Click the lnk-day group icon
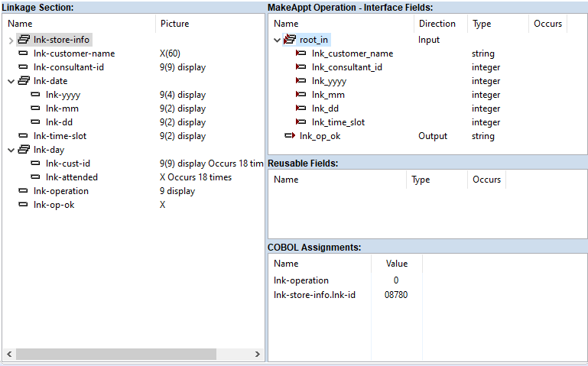Image resolution: width=588 pixels, height=366 pixels. (x=24, y=150)
